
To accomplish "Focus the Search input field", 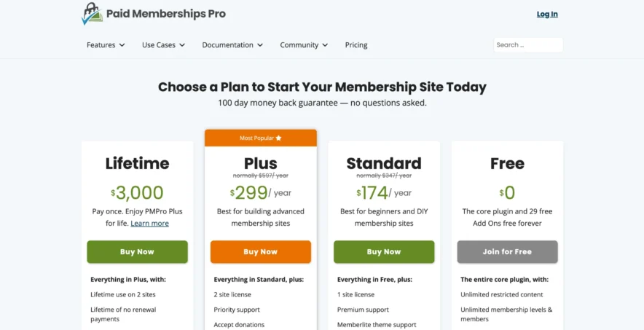I will click(x=527, y=45).
